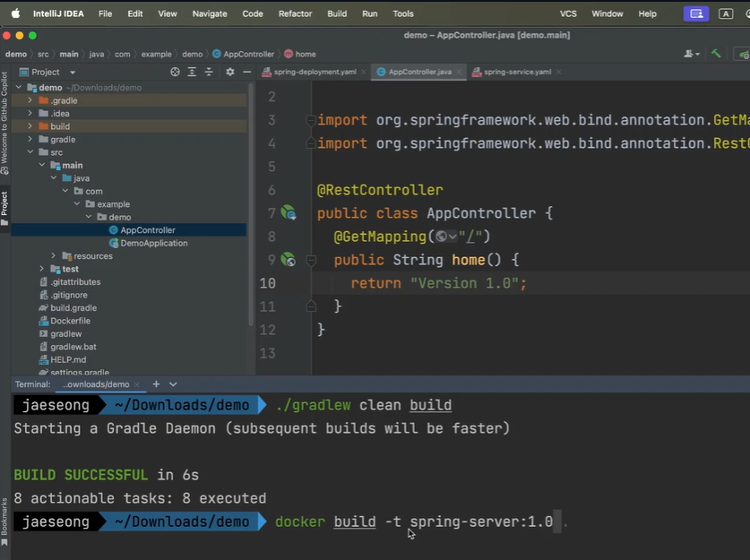Open the Tools menu
The width and height of the screenshot is (750, 560).
click(403, 13)
